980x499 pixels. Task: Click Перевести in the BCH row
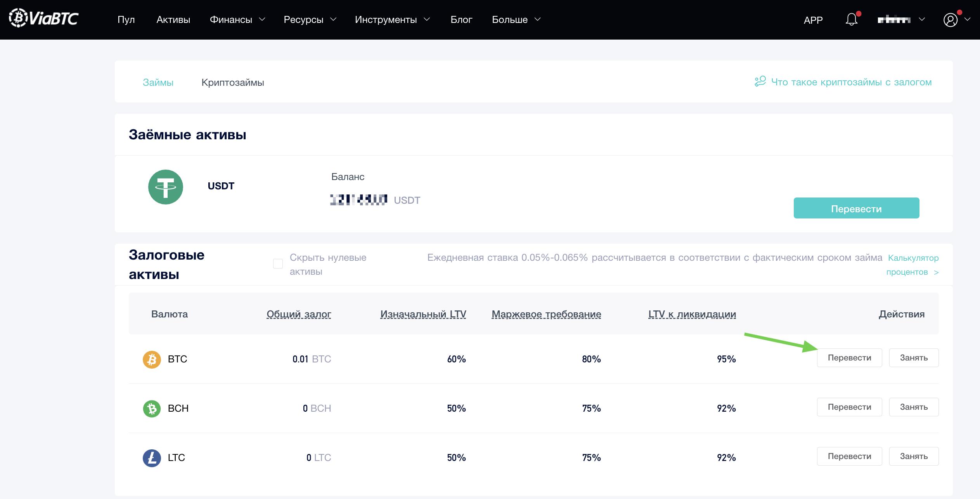pos(849,407)
